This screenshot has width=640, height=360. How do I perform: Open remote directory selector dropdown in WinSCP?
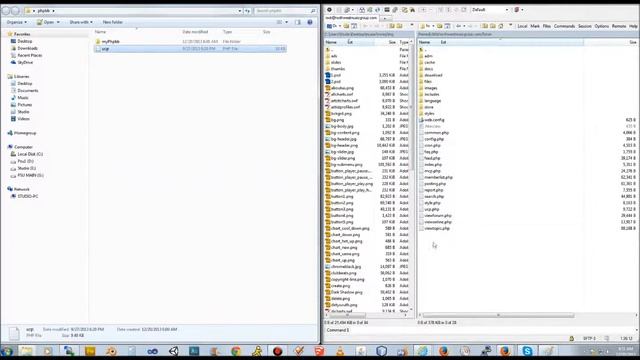click(427, 26)
